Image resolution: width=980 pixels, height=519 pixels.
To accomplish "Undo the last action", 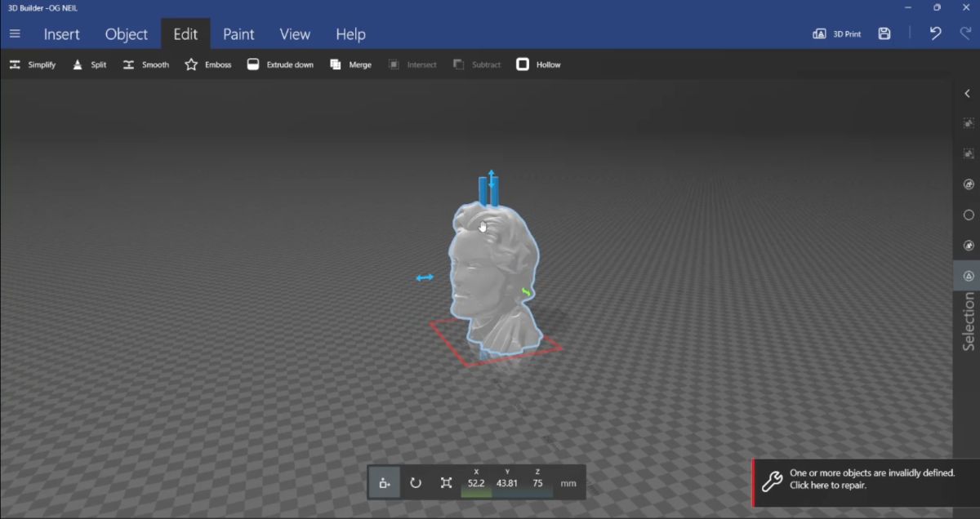I will (936, 33).
